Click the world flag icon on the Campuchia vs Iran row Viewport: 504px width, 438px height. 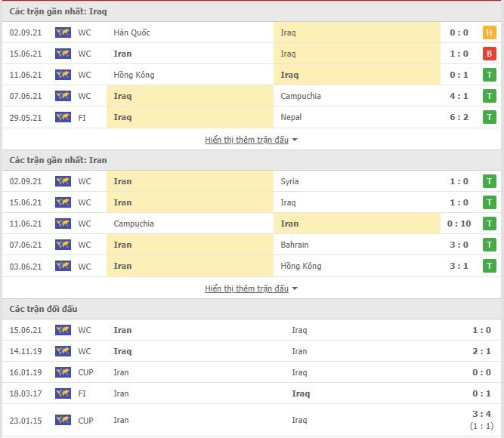63,224
